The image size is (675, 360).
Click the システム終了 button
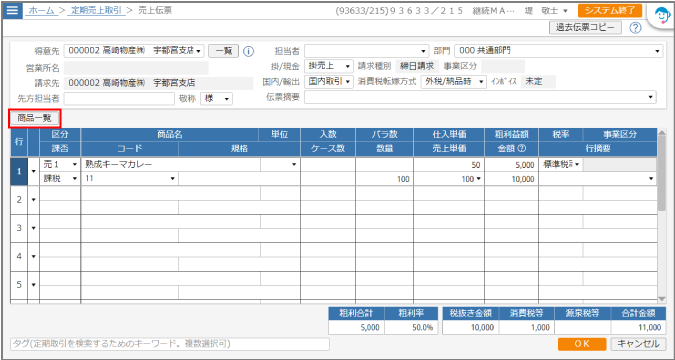click(610, 10)
